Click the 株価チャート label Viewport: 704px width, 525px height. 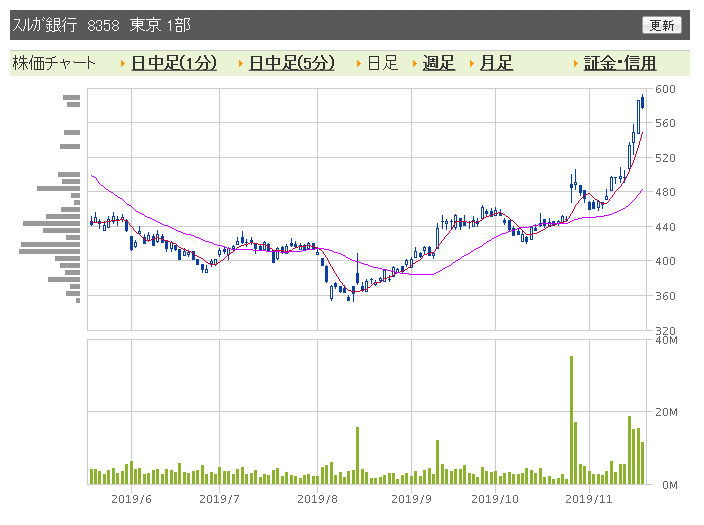(54, 63)
